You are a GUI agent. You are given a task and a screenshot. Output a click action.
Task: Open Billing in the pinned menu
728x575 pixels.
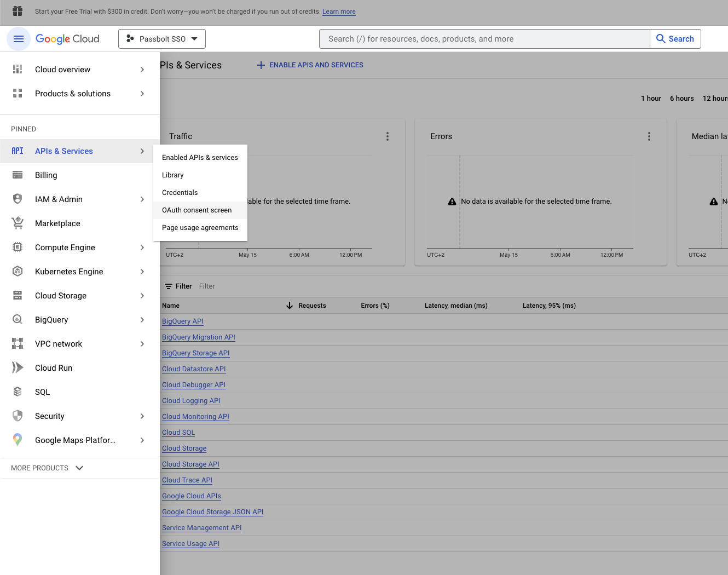tap(80, 175)
